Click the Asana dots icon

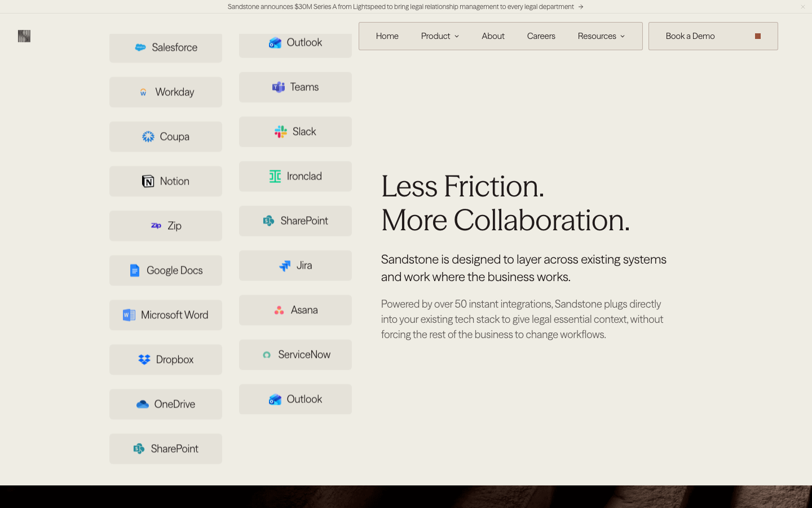(279, 310)
